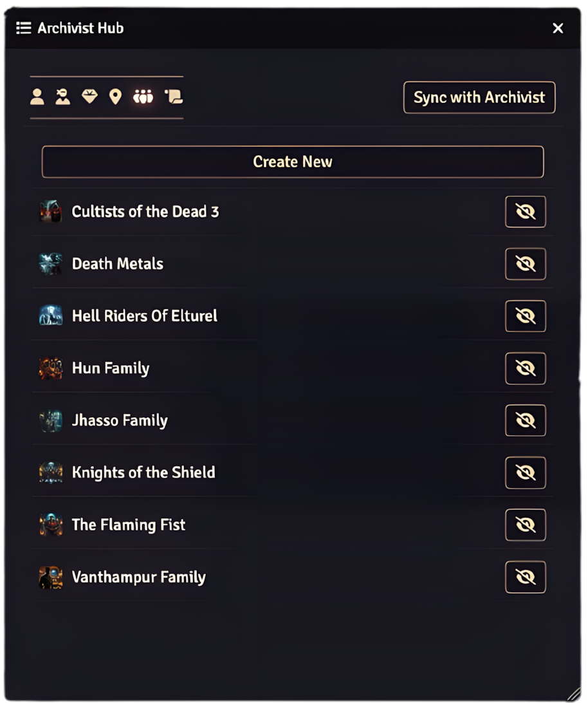
Task: Click the Vanthampur Family portrait icon
Action: coord(51,577)
